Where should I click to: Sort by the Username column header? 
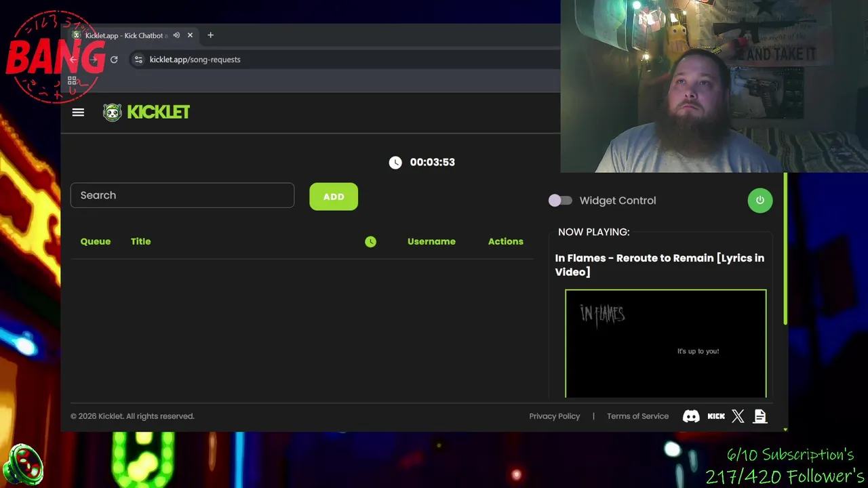click(x=431, y=241)
